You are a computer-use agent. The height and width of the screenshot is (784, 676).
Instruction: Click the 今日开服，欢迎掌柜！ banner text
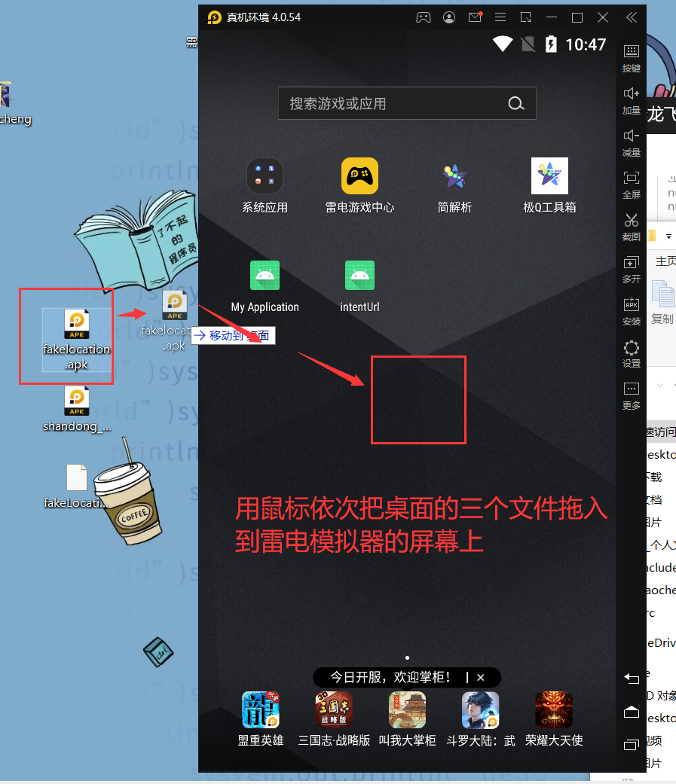pos(390,678)
